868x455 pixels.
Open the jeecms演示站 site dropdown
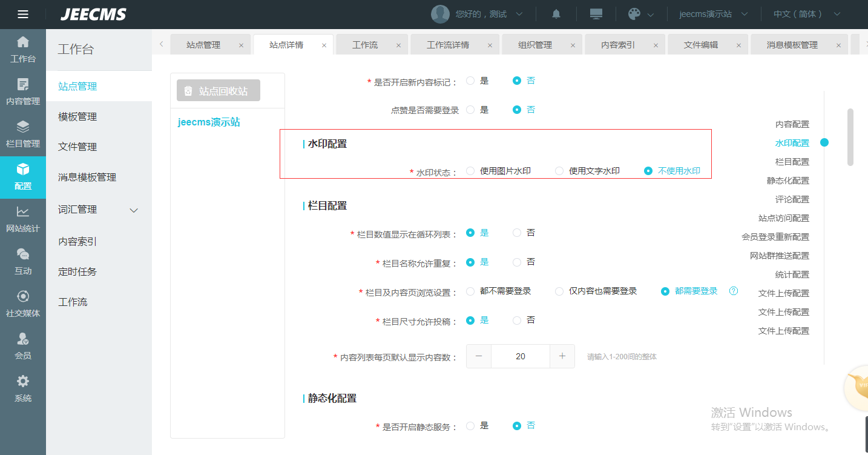pyautogui.click(x=713, y=14)
